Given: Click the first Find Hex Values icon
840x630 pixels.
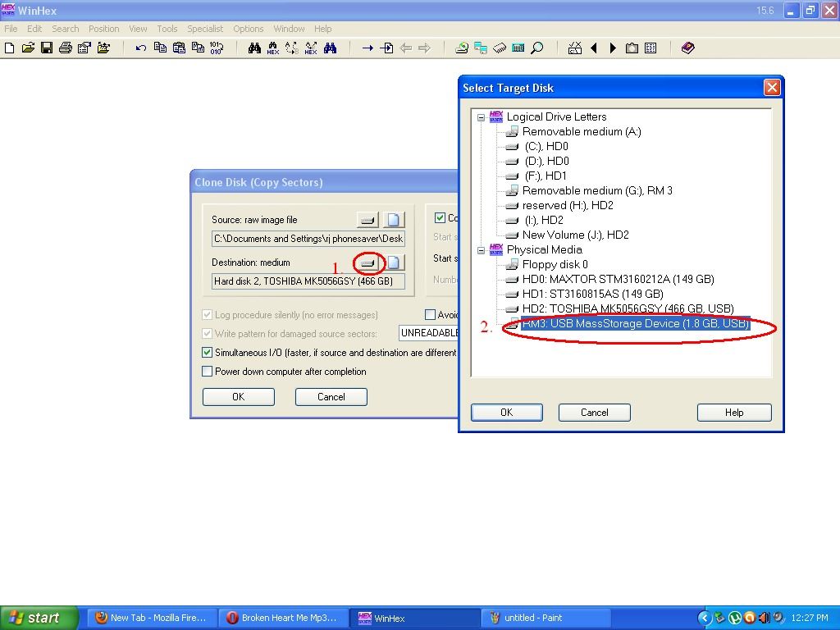Looking at the screenshot, I should pos(273,48).
